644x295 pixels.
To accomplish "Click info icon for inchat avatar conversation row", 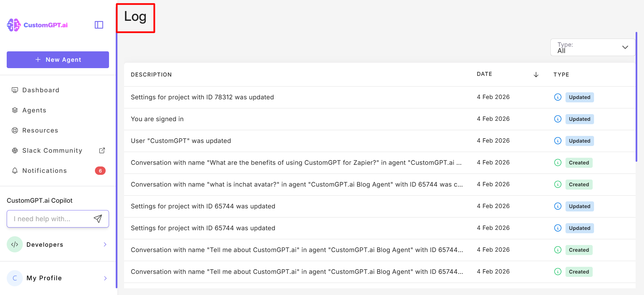I will (x=558, y=184).
